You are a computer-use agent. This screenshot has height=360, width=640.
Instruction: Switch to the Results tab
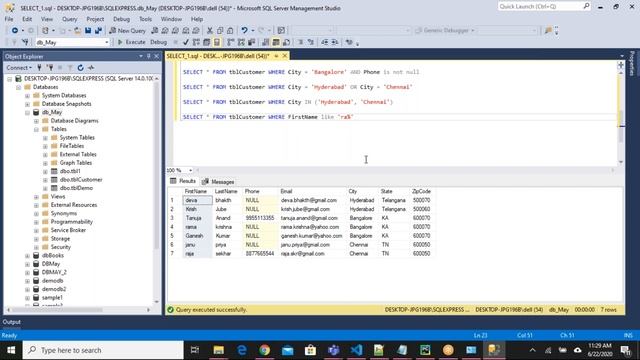tap(183, 181)
